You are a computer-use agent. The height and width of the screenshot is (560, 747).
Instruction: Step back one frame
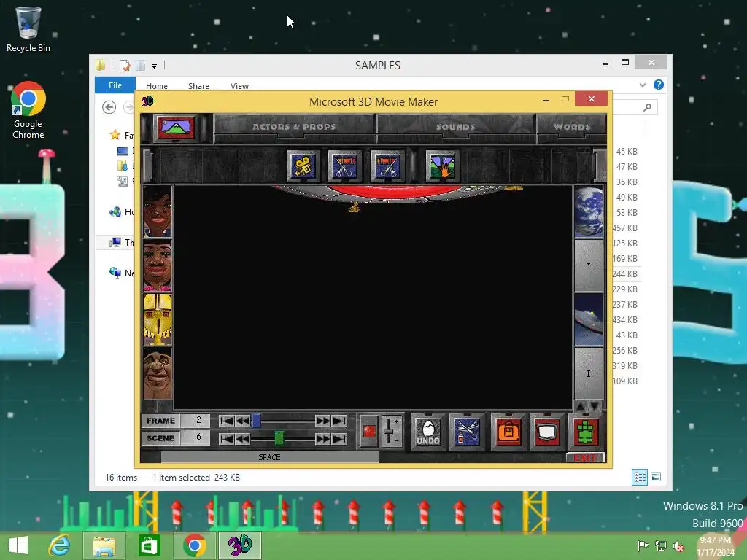[242, 421]
